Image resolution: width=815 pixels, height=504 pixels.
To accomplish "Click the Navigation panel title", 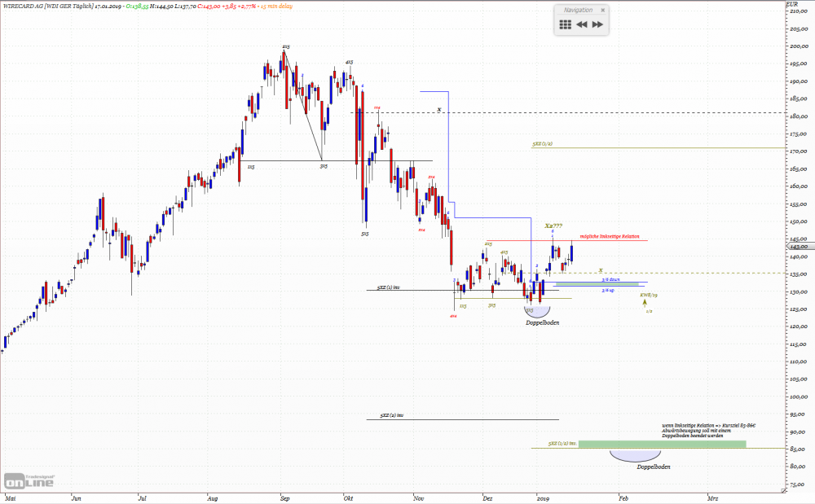I will (578, 10).
